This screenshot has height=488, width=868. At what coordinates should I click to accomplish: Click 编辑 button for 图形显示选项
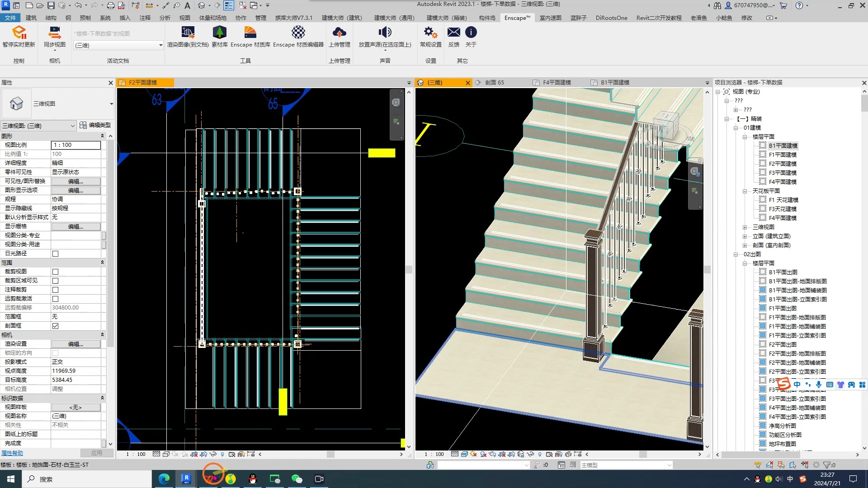(75, 190)
